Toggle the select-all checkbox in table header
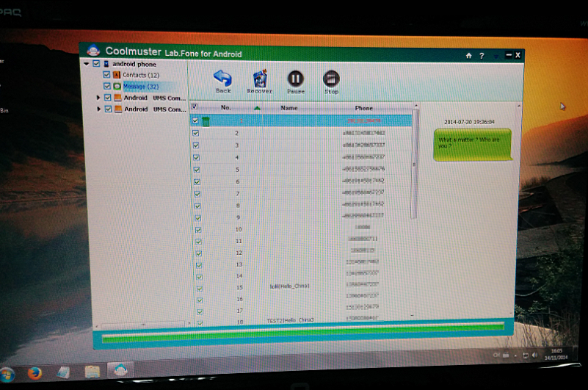The width and height of the screenshot is (588, 390). pyautogui.click(x=195, y=107)
